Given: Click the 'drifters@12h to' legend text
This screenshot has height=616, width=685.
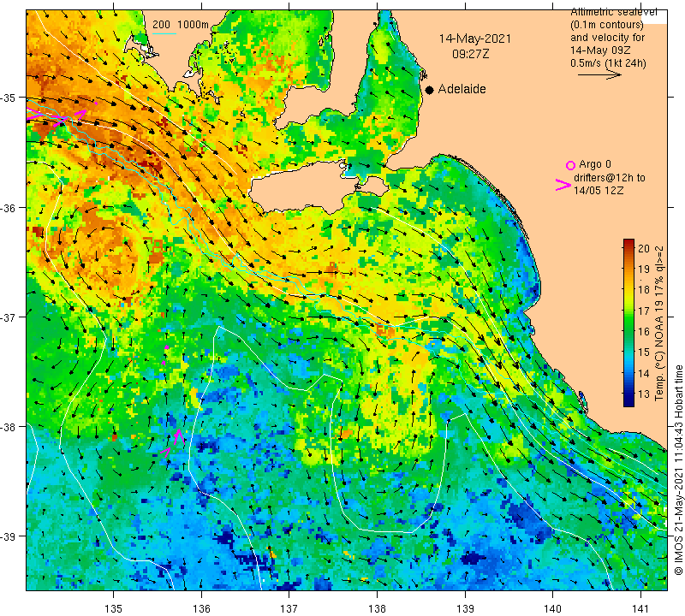Looking at the screenshot, I should point(609,178).
